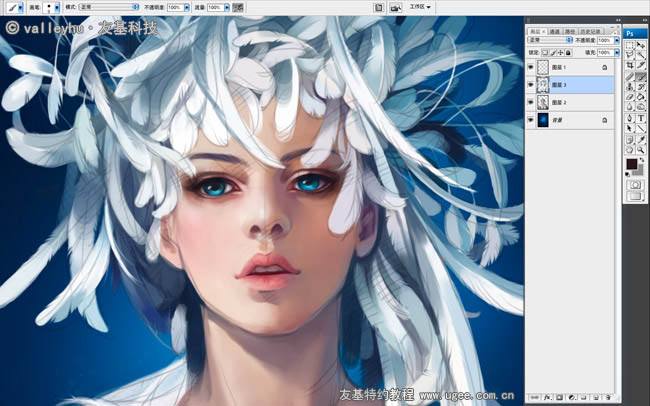650x406 pixels.
Task: Hide 图层 1 layer eye icon
Action: (531, 67)
